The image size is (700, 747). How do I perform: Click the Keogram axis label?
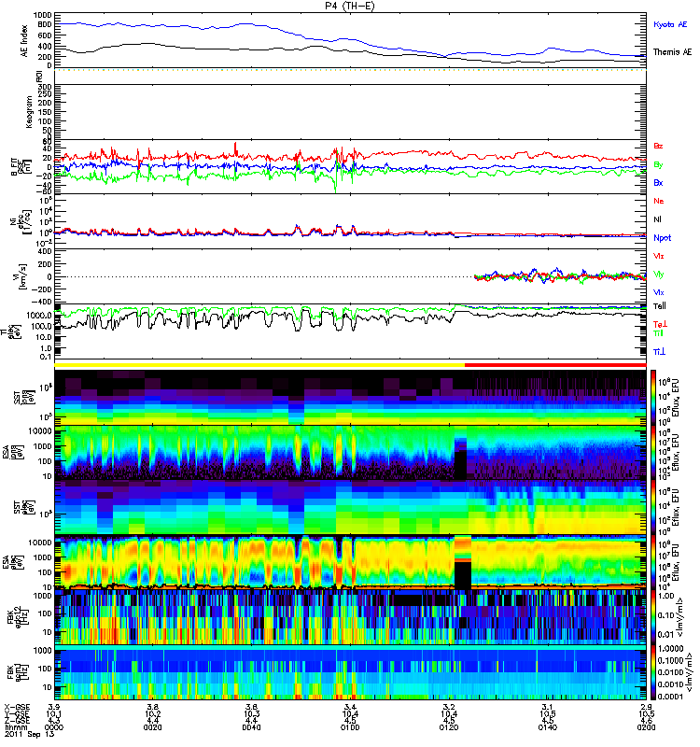(x=29, y=111)
